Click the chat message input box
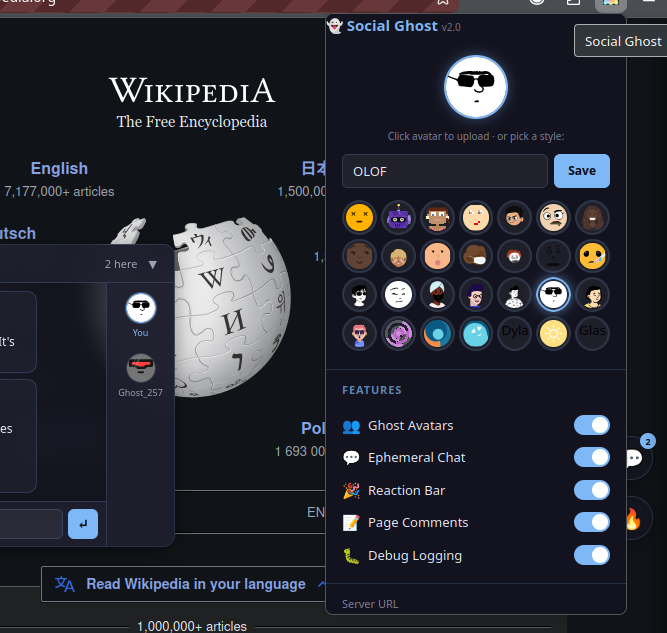The height and width of the screenshot is (633, 667). coord(30,524)
